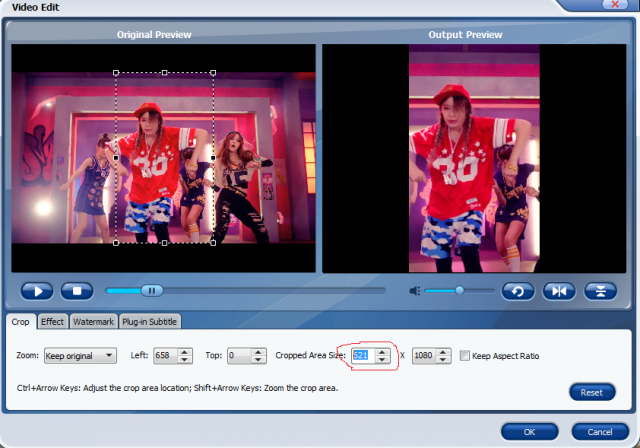Click the top-left crop handle
The height and width of the screenshot is (448, 640).
[116, 73]
